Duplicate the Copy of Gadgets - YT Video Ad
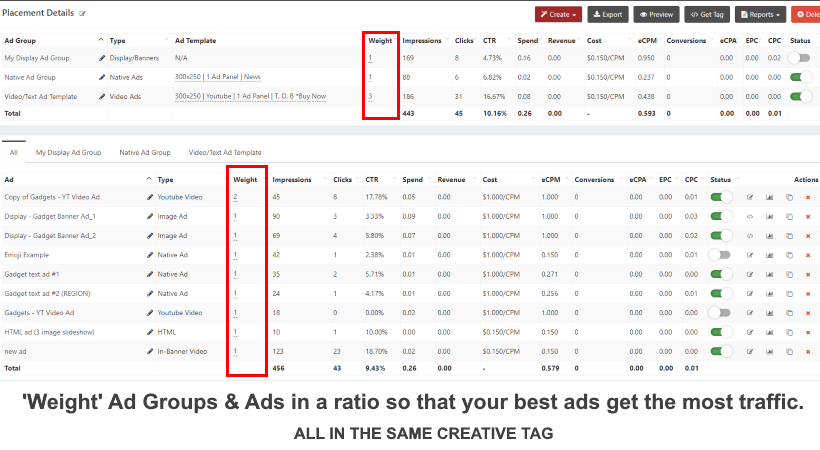The height and width of the screenshot is (450, 820). point(789,197)
